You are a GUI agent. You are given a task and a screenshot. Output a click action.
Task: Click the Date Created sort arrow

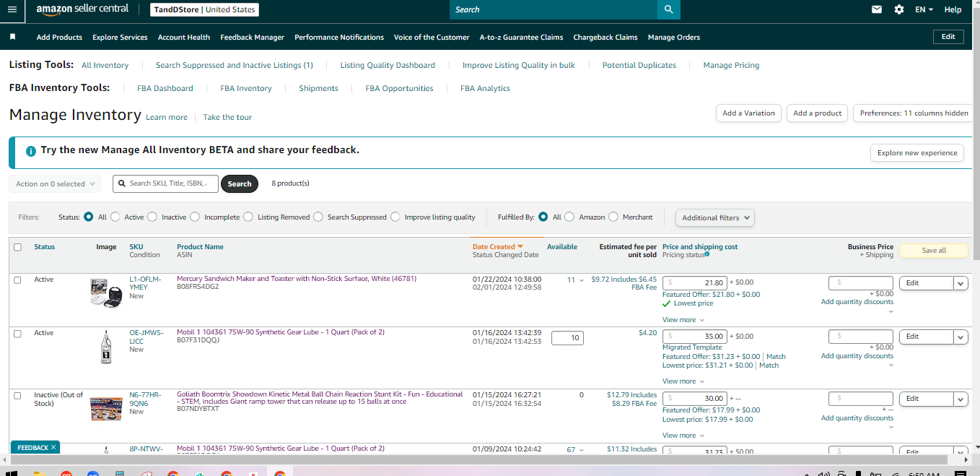point(520,247)
